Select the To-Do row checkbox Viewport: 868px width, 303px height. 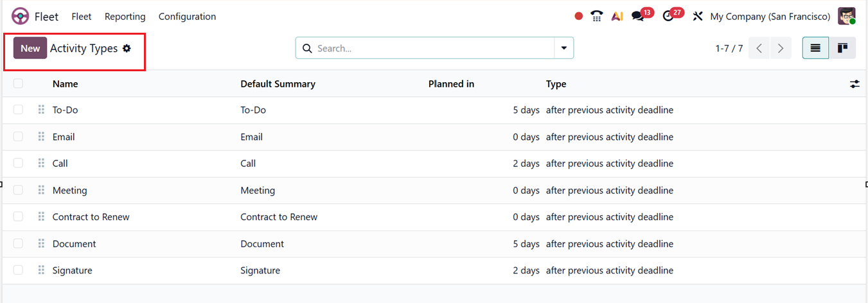18,110
